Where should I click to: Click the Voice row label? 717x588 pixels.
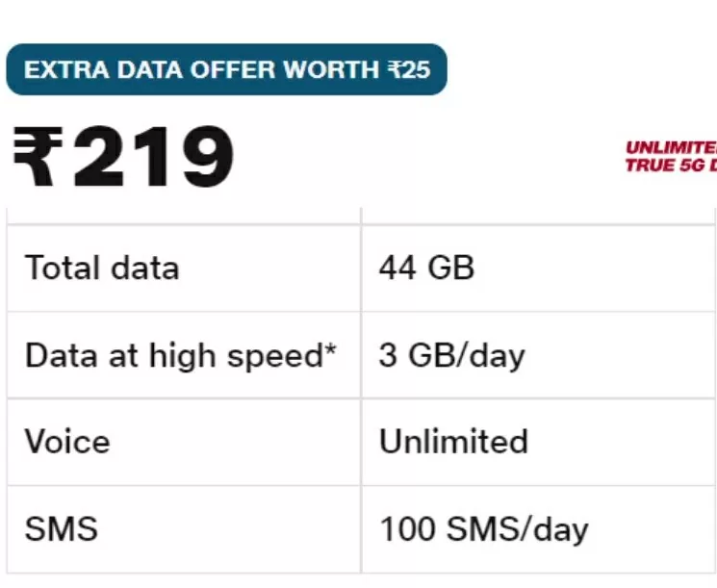click(x=67, y=442)
